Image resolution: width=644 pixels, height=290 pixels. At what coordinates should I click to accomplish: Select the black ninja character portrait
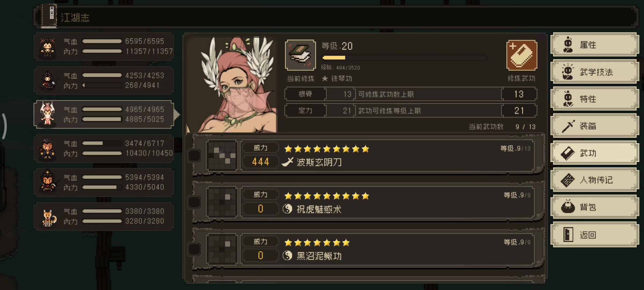(48, 81)
